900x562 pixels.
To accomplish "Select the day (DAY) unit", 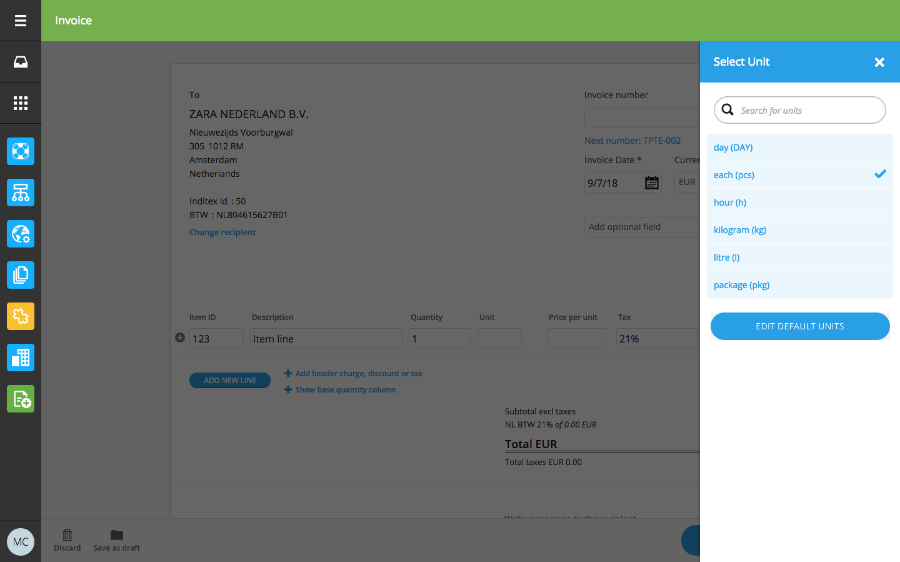I will [x=800, y=148].
